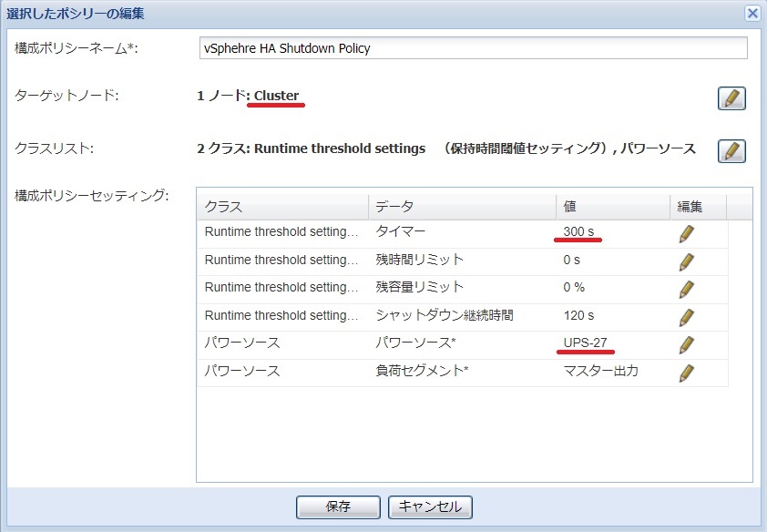Click the 保存 button

[x=338, y=507]
